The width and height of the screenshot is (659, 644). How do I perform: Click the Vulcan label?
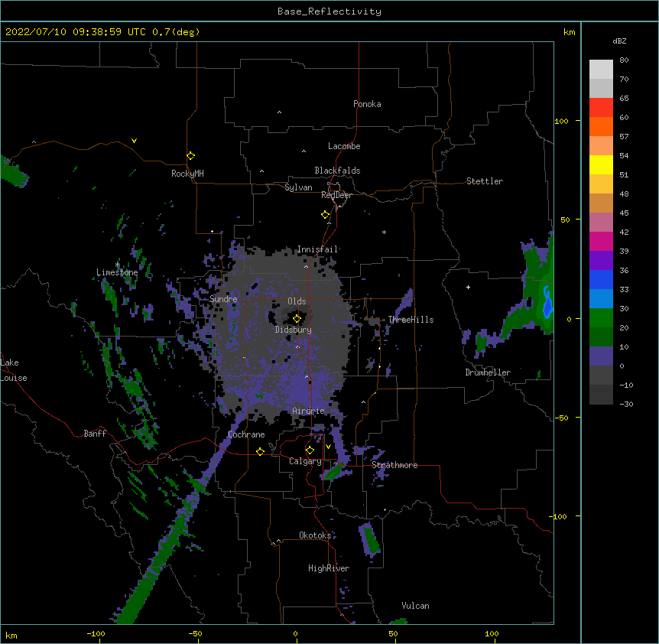coord(415,606)
